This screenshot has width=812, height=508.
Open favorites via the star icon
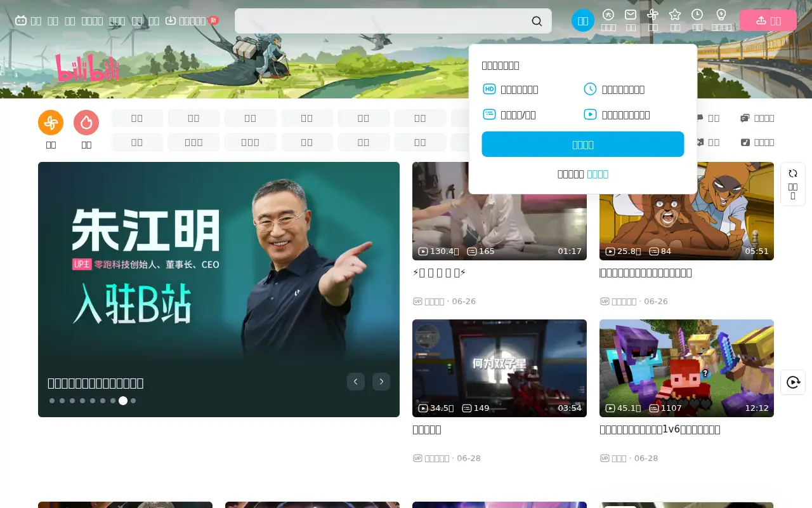click(675, 15)
